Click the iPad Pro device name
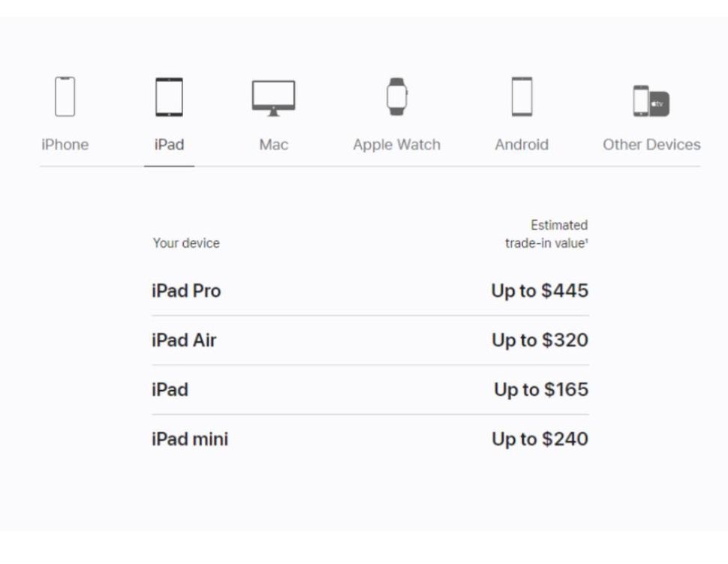The height and width of the screenshot is (564, 728). pyautogui.click(x=186, y=291)
